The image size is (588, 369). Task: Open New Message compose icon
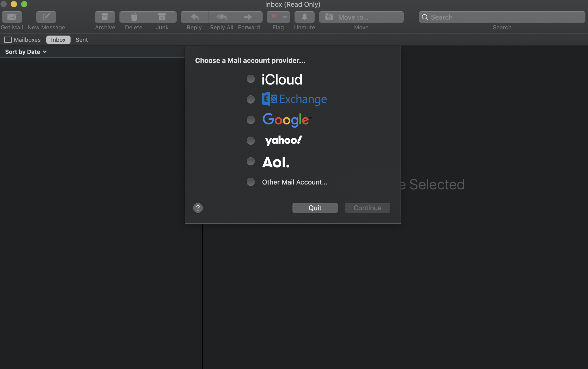click(46, 17)
